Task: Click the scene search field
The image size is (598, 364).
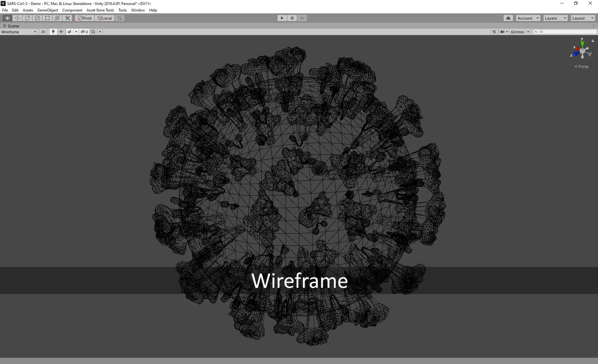Action: [566, 32]
